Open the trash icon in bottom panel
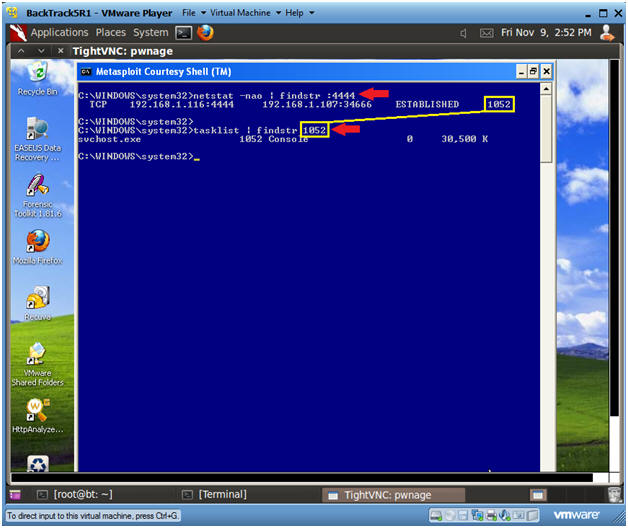This screenshot has width=628, height=528. (614, 495)
